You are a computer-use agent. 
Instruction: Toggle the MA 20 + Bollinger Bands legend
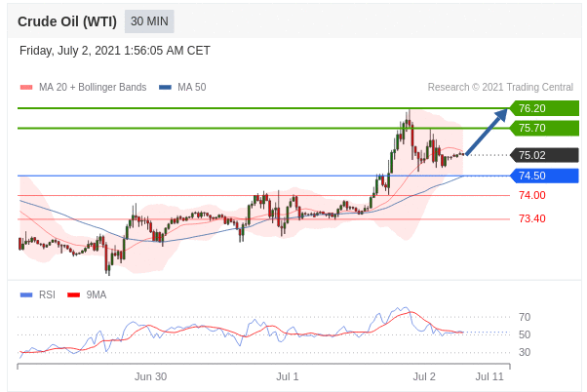tap(92, 88)
